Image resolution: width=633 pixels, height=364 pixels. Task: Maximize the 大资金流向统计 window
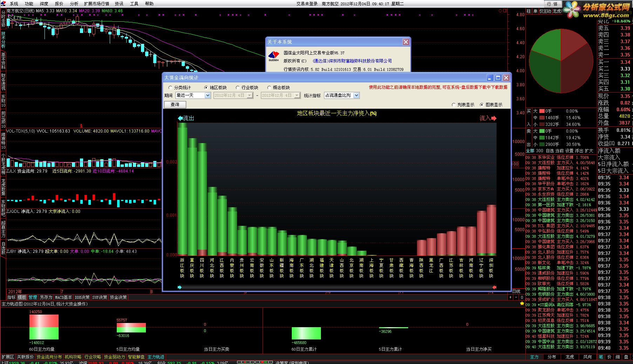click(498, 77)
